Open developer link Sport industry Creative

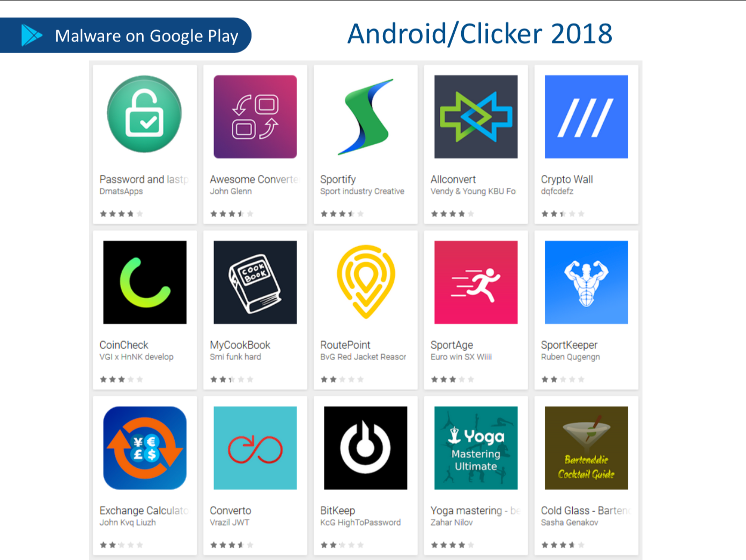tap(362, 191)
